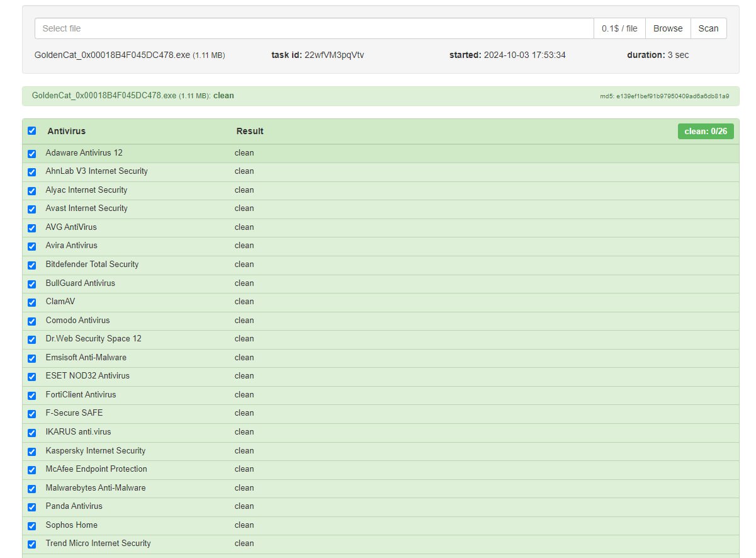Uncheck the Comodo Antivirus checkbox

click(32, 321)
